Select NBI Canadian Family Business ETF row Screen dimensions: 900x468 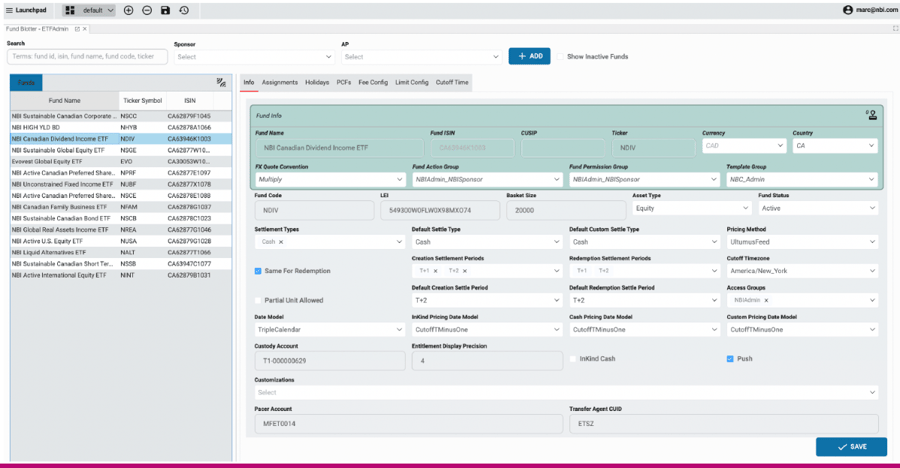(x=121, y=207)
